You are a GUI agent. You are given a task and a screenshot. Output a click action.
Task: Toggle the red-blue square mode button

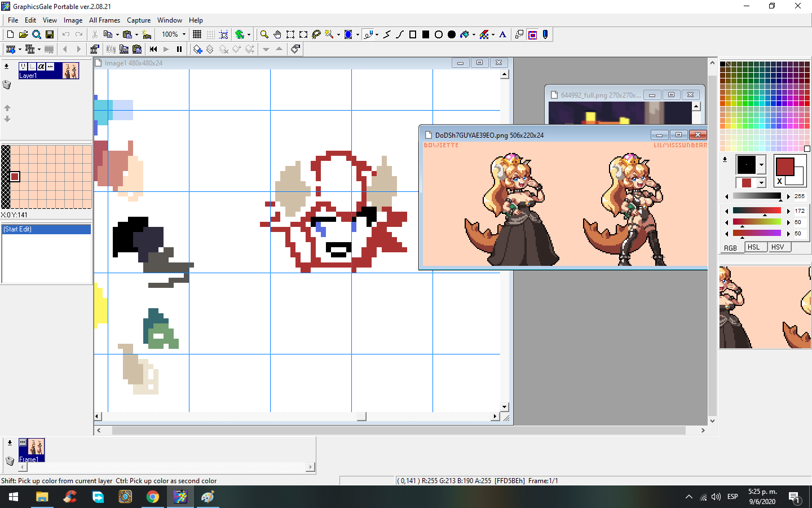[532, 34]
